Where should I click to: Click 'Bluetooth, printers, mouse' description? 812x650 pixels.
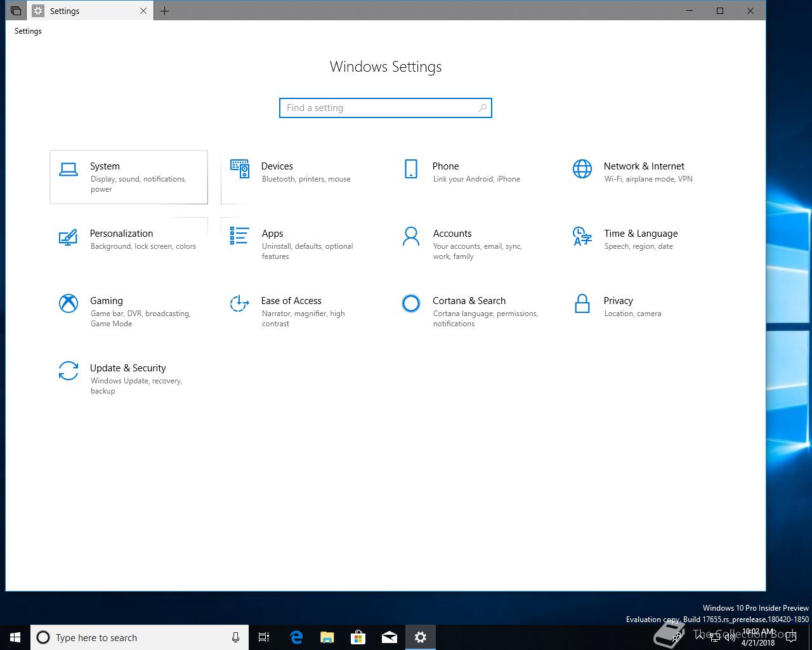[x=306, y=179]
